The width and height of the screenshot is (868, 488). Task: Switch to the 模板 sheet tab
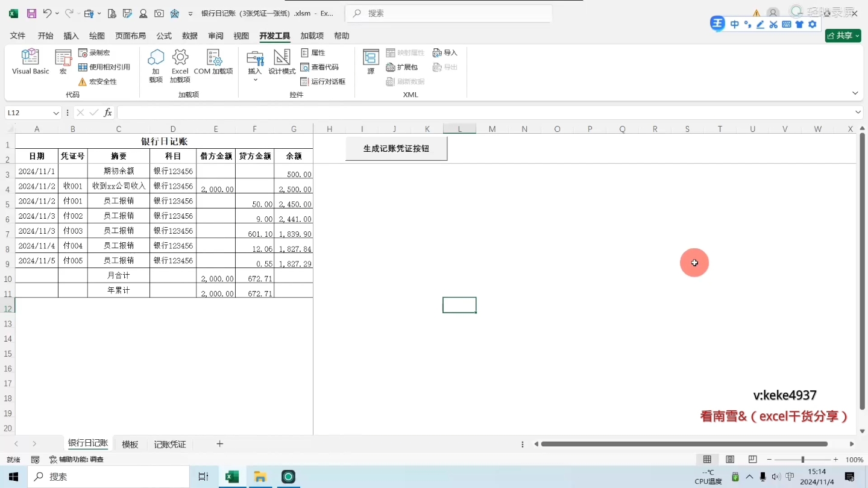[x=130, y=445]
